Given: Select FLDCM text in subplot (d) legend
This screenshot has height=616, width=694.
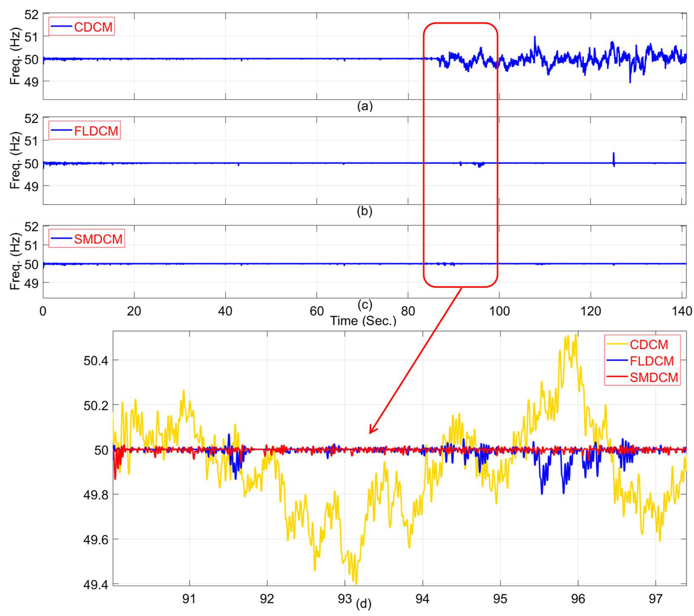Looking at the screenshot, I should 652,361.
